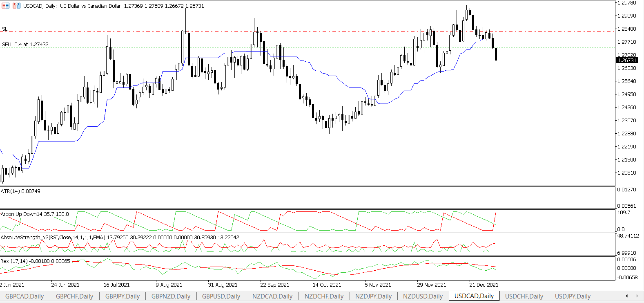Viewport: 644px width, 303px height.
Task: Click the 1.29090 price scale value
Action: point(626,16)
